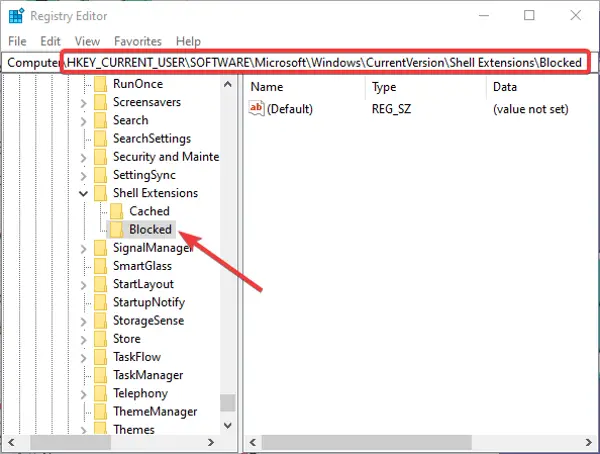Select the Screensavers folder icon
Screen dimensions: 600x454
click(101, 102)
